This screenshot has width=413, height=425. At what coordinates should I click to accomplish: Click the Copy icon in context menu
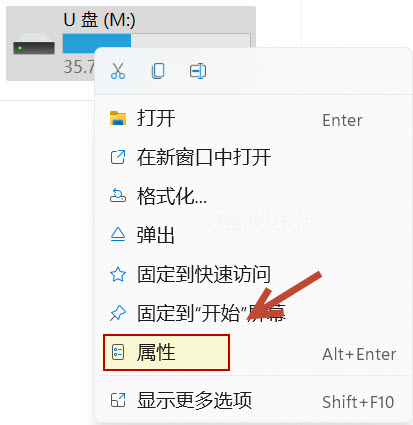pos(158,71)
